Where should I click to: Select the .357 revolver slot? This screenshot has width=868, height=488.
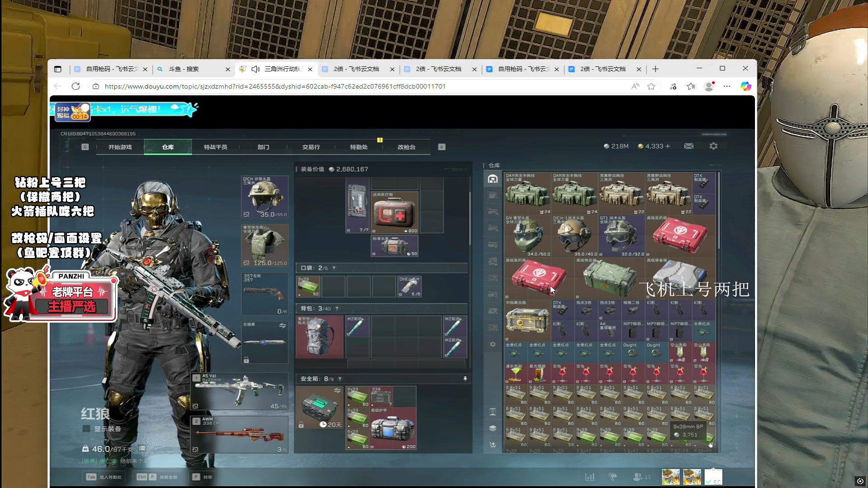pyautogui.click(x=265, y=294)
